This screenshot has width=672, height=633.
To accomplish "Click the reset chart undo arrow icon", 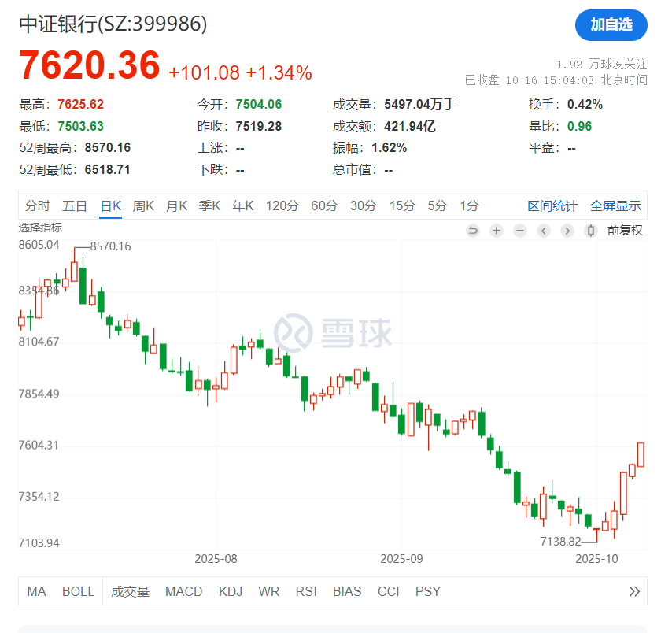I will [x=473, y=231].
